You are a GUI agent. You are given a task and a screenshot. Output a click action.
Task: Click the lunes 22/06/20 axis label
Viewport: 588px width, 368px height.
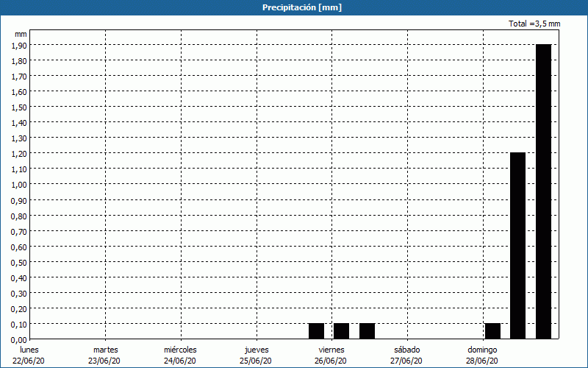(29, 355)
